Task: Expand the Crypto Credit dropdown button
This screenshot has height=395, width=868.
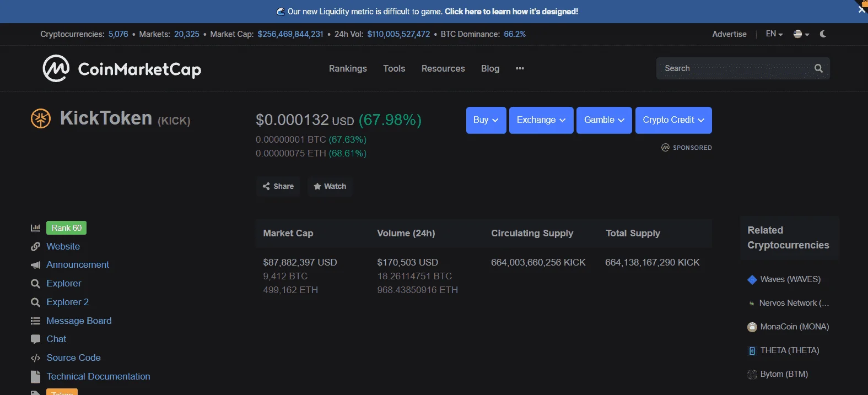Action: click(x=673, y=120)
